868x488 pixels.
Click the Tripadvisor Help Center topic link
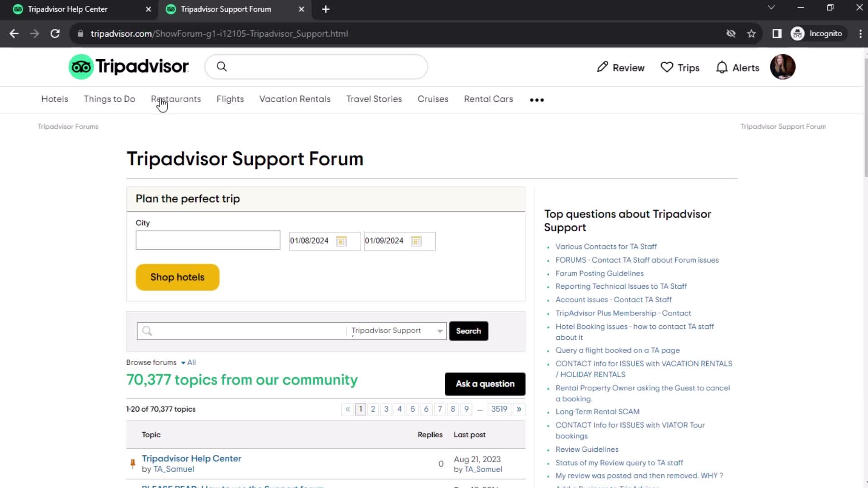coord(191,458)
